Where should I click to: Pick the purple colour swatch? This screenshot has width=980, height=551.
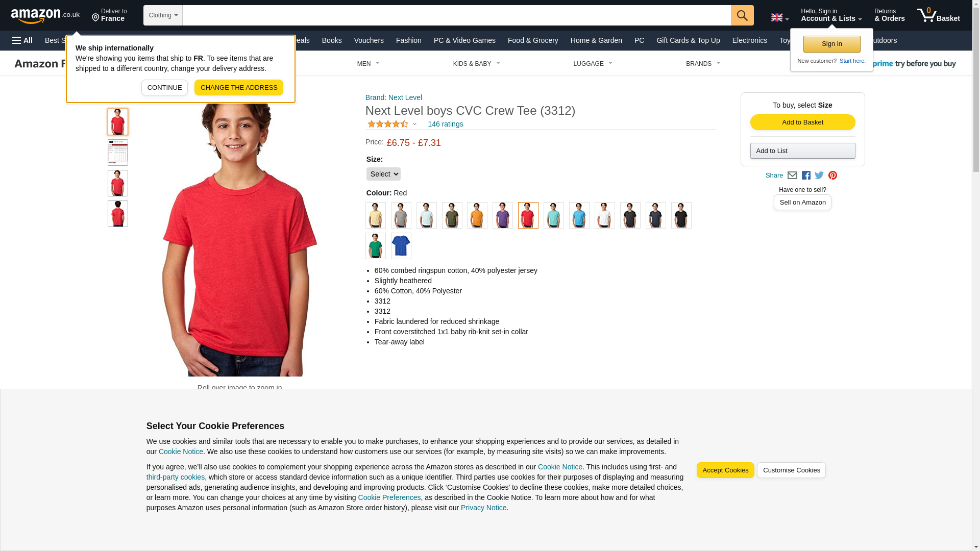[x=503, y=215]
